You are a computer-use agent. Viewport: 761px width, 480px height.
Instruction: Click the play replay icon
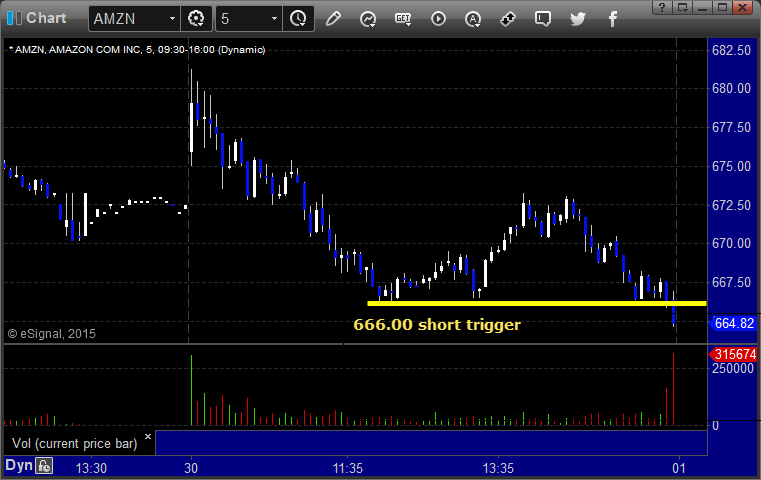438,19
